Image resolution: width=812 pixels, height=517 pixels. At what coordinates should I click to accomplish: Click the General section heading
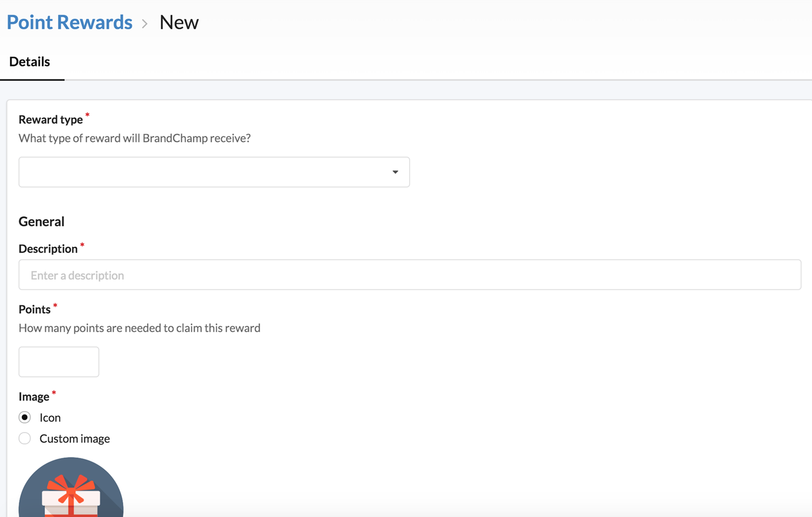tap(42, 221)
